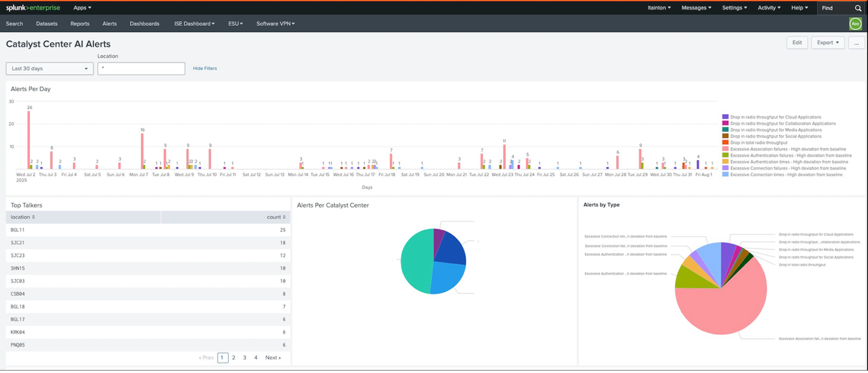Viewport: 868px width, 373px height.
Task: Click inside the Location filter field
Action: (x=141, y=68)
